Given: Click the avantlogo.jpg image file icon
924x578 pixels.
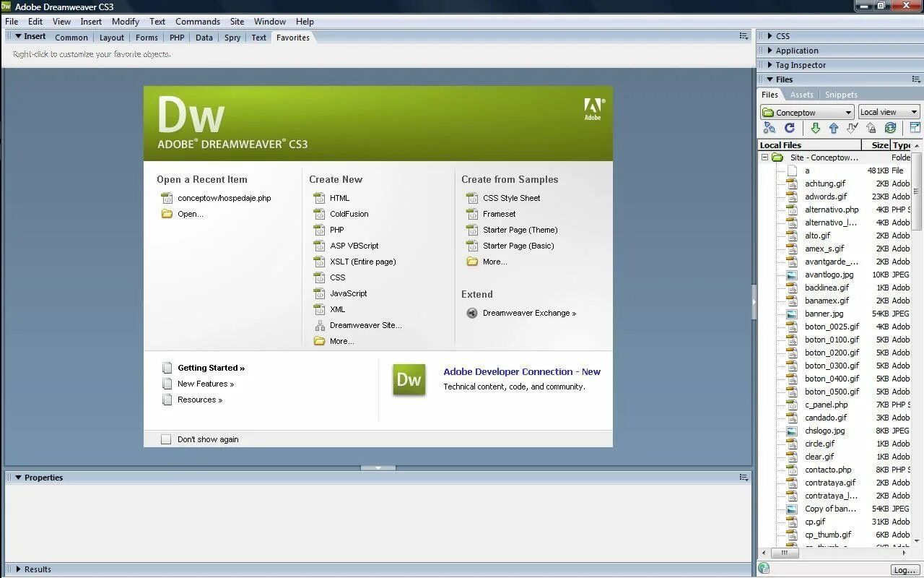Looking at the screenshot, I should click(792, 275).
